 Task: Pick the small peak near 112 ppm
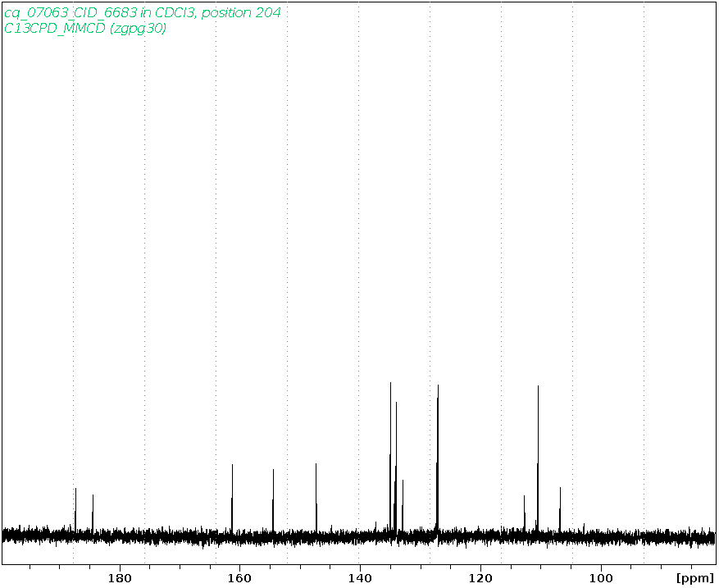[524, 513]
